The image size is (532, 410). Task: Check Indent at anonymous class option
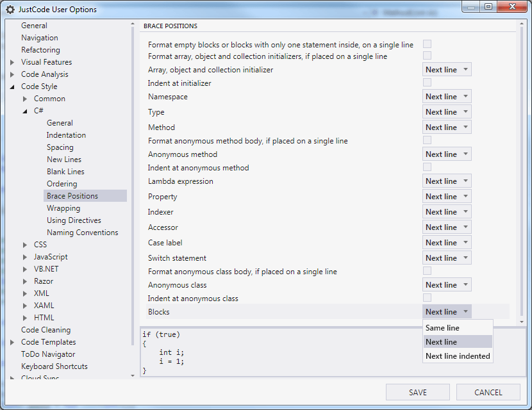coord(427,298)
